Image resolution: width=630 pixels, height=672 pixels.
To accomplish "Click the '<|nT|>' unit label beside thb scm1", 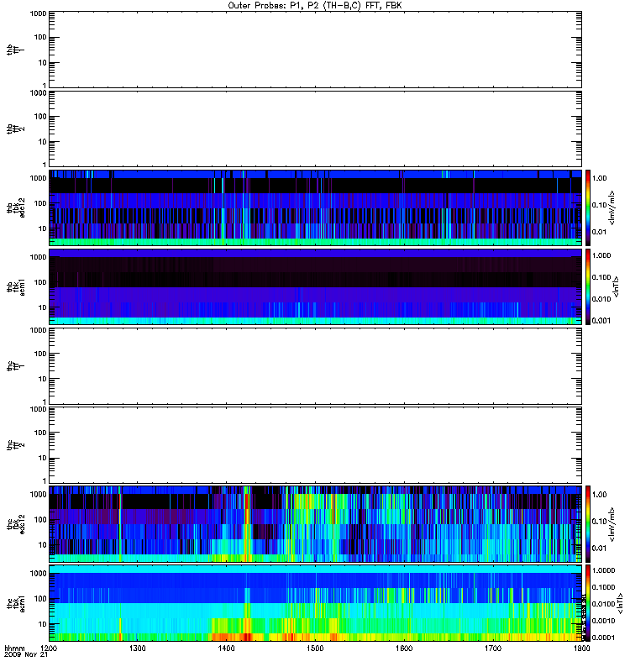I will point(616,286).
